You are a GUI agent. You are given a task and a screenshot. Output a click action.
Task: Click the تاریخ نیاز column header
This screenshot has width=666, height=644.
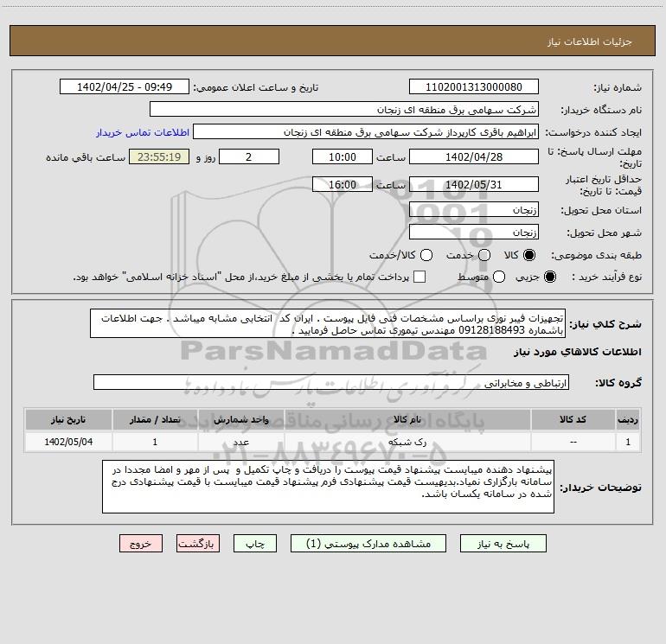[x=68, y=420]
